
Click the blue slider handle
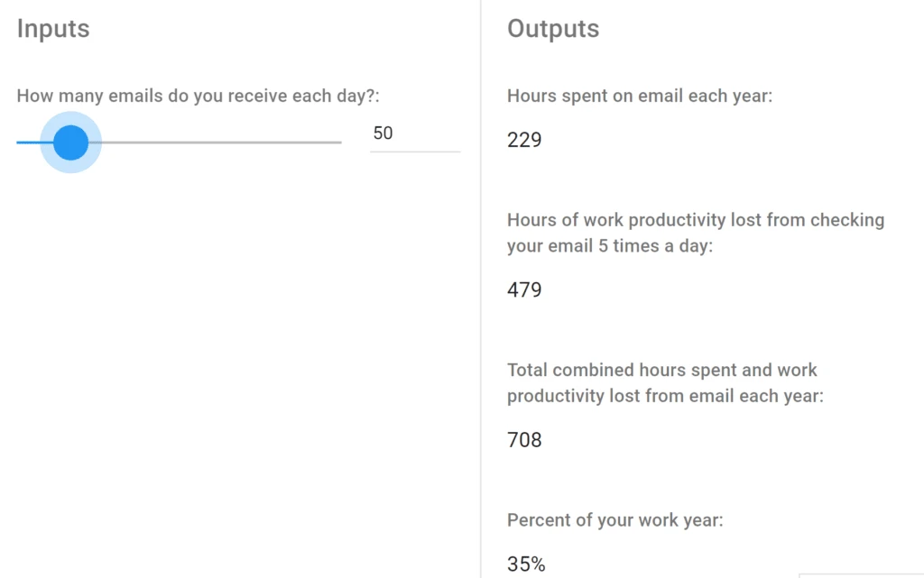coord(70,142)
